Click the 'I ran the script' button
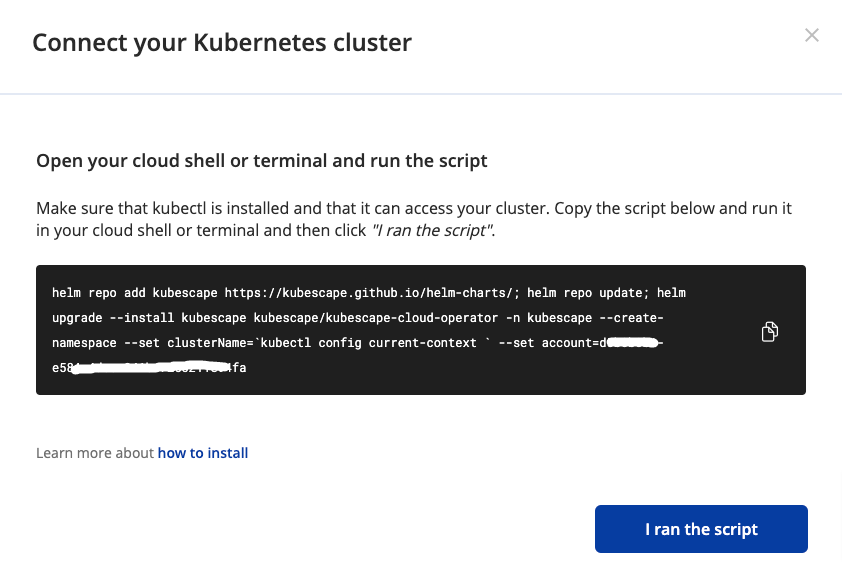The image size is (842, 579). click(x=701, y=529)
